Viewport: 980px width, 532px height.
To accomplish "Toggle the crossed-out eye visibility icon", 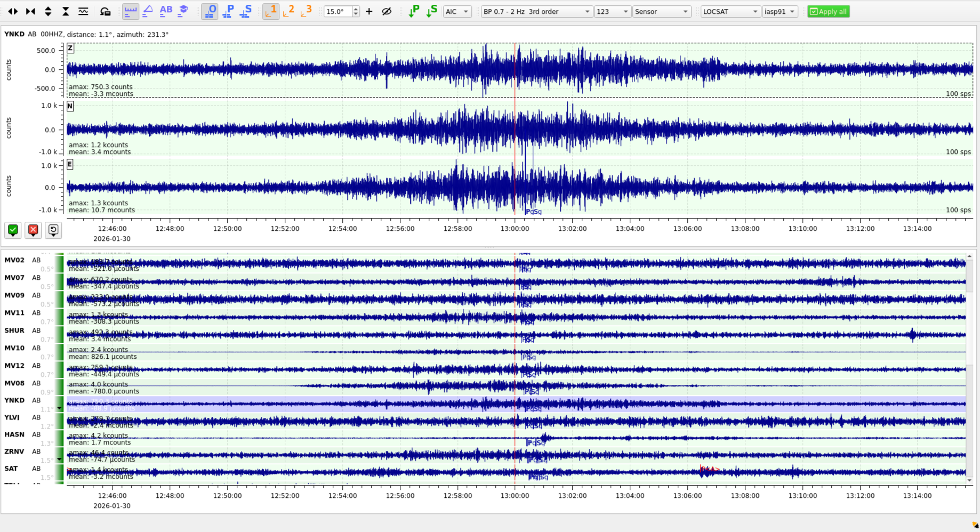I will (x=387, y=11).
